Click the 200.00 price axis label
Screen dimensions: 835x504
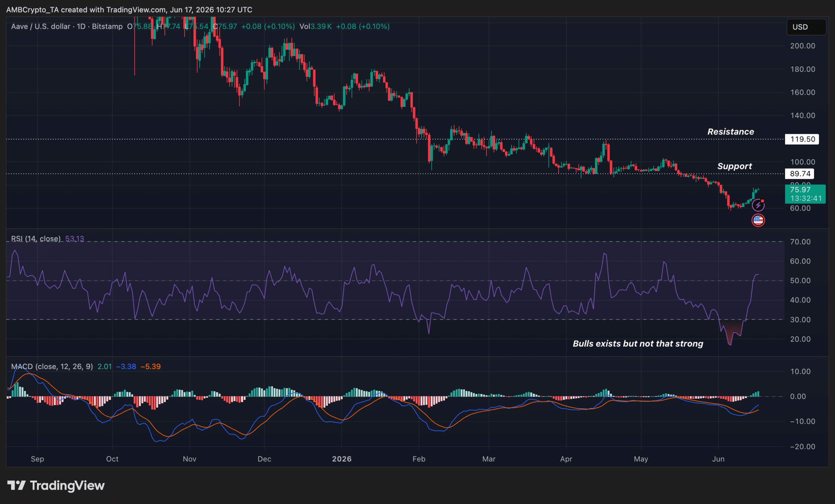click(x=802, y=46)
